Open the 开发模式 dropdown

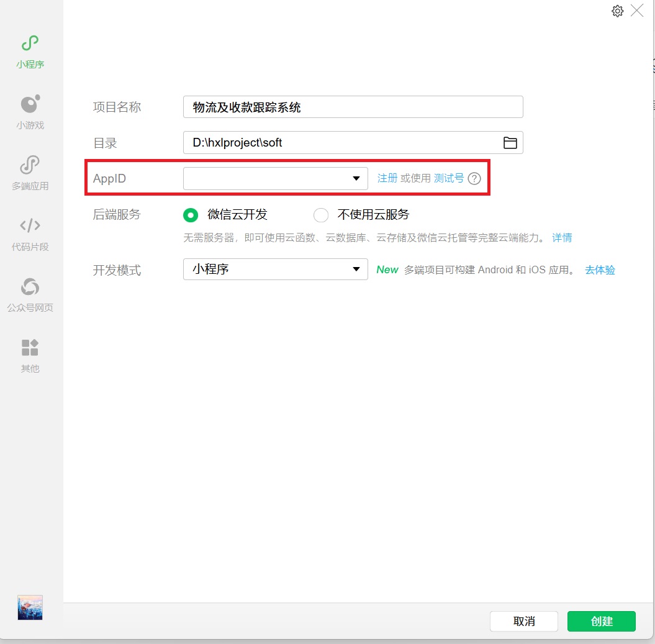pyautogui.click(x=275, y=269)
